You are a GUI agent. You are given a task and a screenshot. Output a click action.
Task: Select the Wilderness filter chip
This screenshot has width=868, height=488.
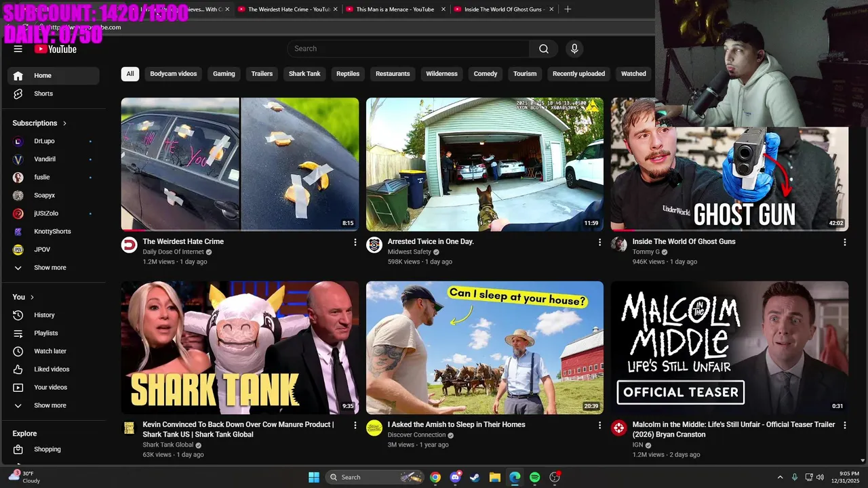click(x=441, y=74)
